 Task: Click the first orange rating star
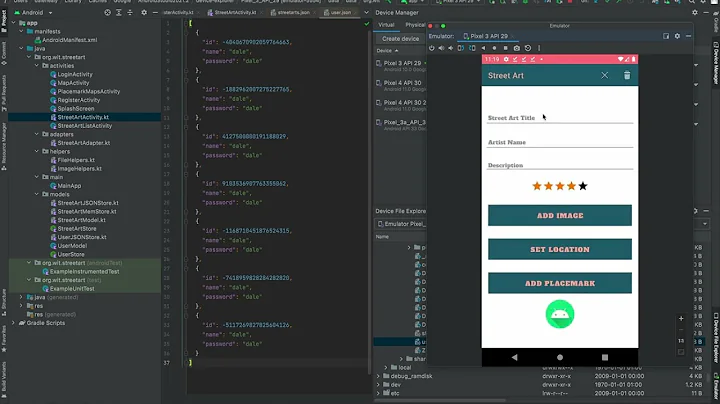coord(537,186)
